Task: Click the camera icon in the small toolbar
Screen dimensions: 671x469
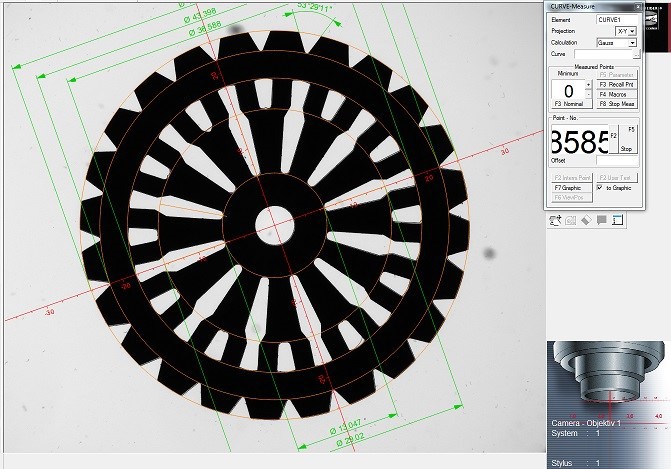Action: click(x=570, y=220)
